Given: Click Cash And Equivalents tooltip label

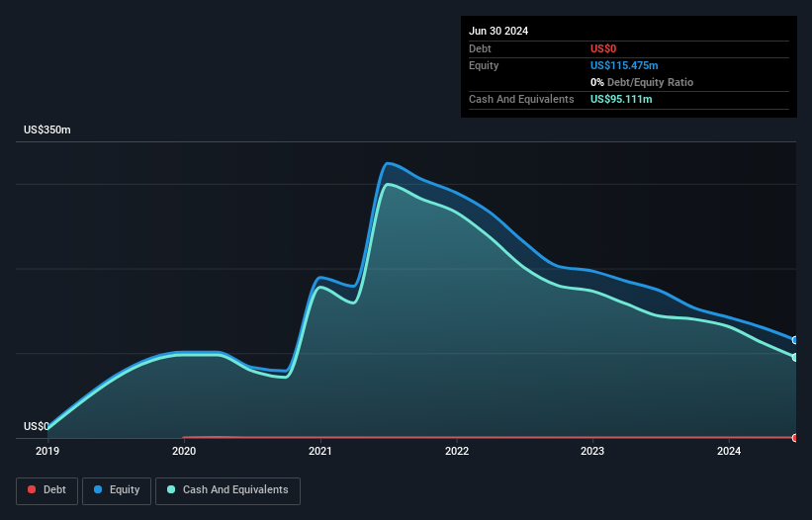Looking at the screenshot, I should (x=521, y=99).
